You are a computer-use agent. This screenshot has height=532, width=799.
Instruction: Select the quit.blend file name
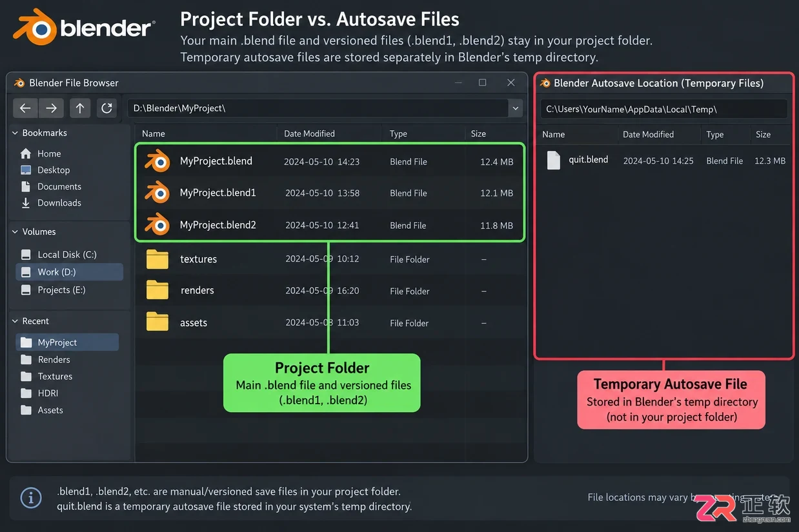(588, 159)
